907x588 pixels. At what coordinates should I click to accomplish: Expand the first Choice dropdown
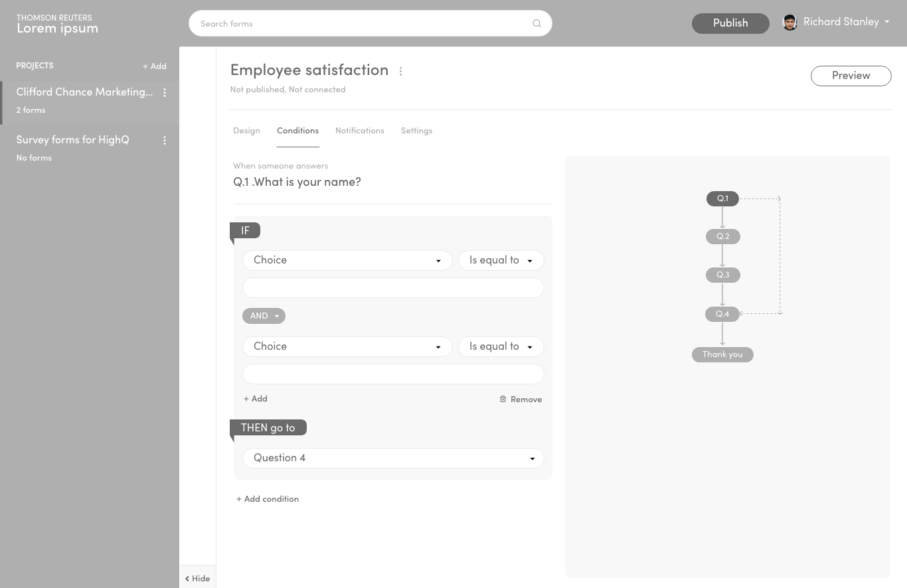[347, 260]
